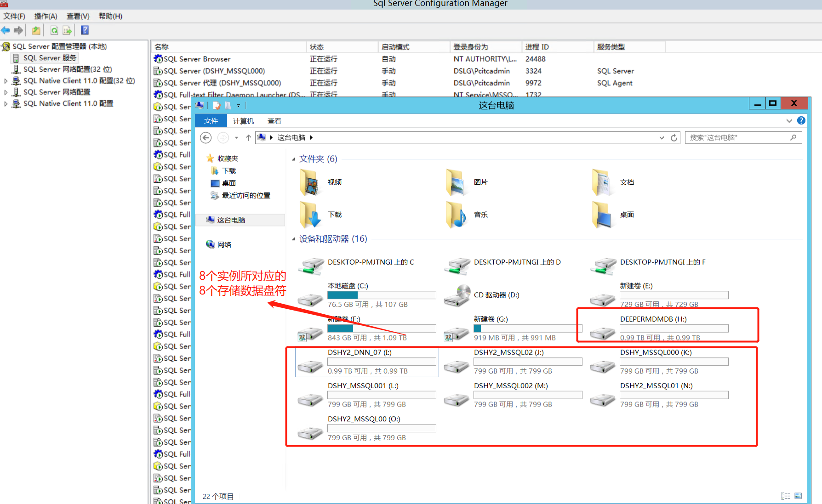Open Explorer help via the blue question mark

[x=801, y=120]
